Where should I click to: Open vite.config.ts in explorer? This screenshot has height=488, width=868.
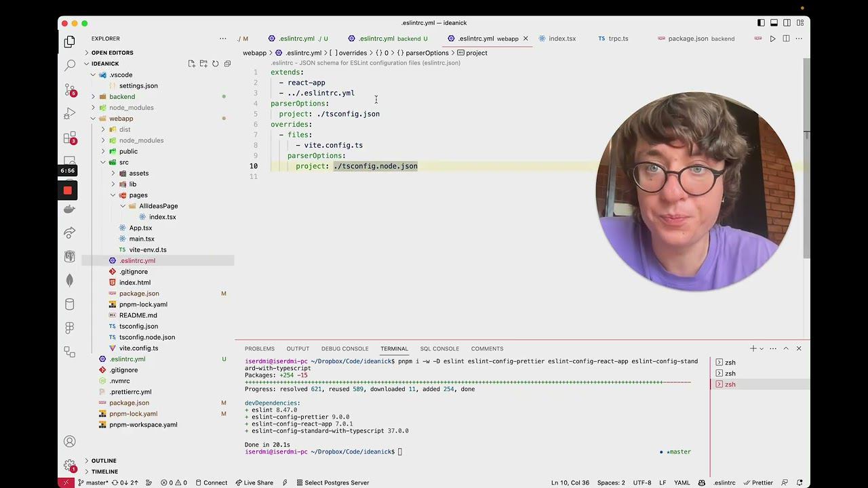[138, 348]
